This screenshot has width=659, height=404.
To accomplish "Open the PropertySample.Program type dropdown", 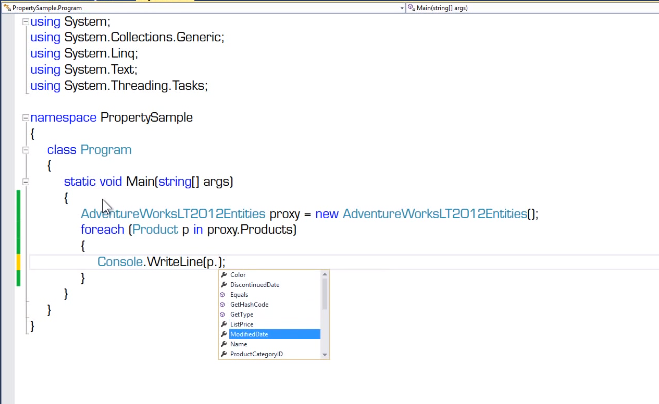I will pos(402,8).
